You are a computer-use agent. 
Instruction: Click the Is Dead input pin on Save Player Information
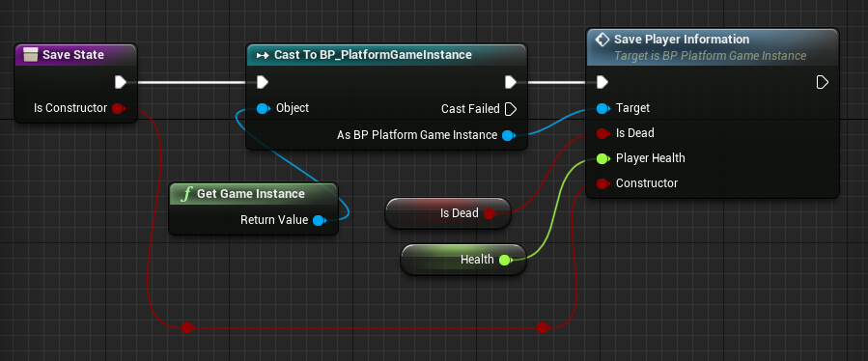click(602, 133)
